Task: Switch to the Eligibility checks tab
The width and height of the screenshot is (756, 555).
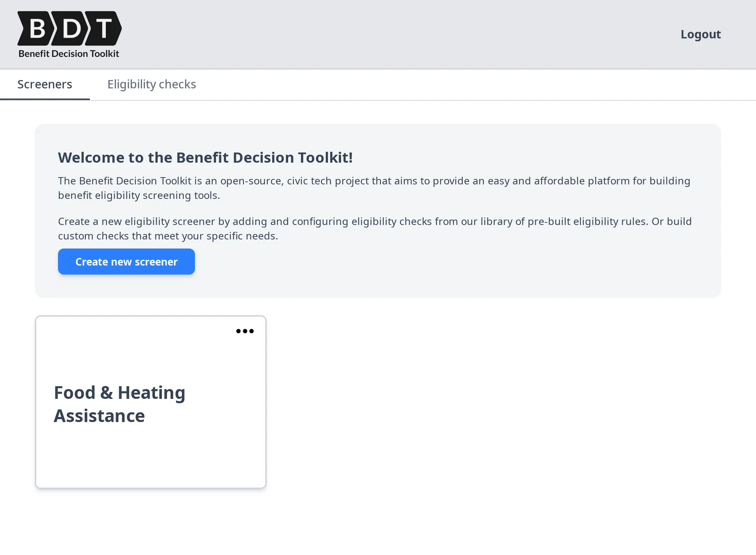Action: pos(151,84)
